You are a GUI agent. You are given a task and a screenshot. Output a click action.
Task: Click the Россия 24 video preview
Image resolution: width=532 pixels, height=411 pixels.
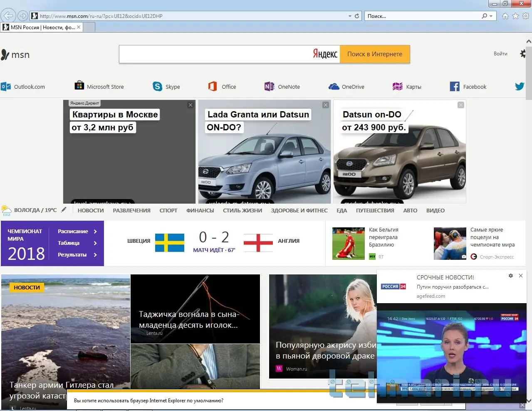pos(452,353)
